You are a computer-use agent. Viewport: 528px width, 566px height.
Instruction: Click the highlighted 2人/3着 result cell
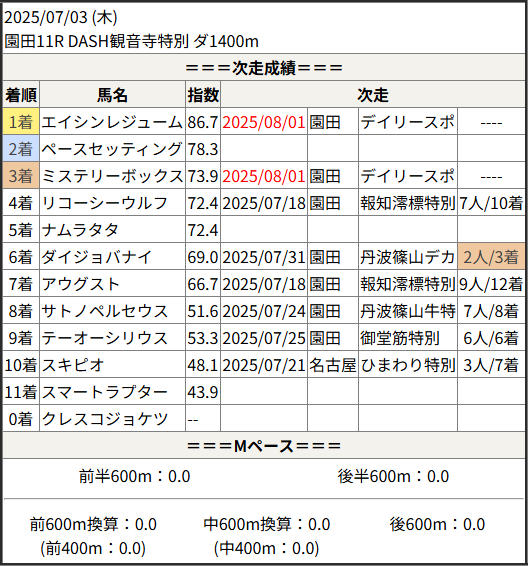coord(491,257)
